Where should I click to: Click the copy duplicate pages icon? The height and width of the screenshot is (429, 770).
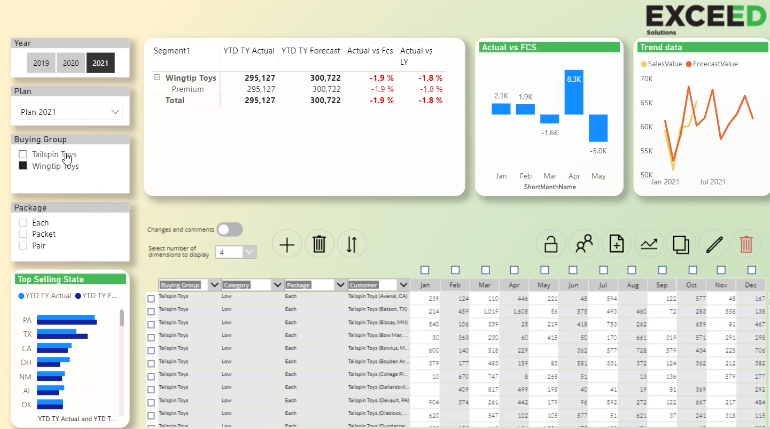pos(681,244)
